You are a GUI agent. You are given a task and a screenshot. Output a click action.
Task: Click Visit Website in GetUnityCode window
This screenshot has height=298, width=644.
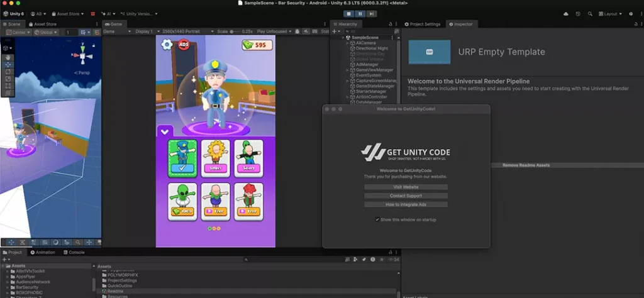coord(406,187)
